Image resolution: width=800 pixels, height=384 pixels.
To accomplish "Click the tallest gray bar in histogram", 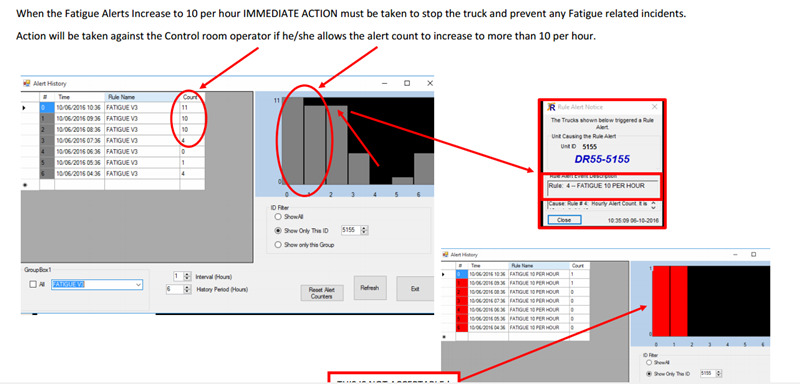I will coord(293,140).
